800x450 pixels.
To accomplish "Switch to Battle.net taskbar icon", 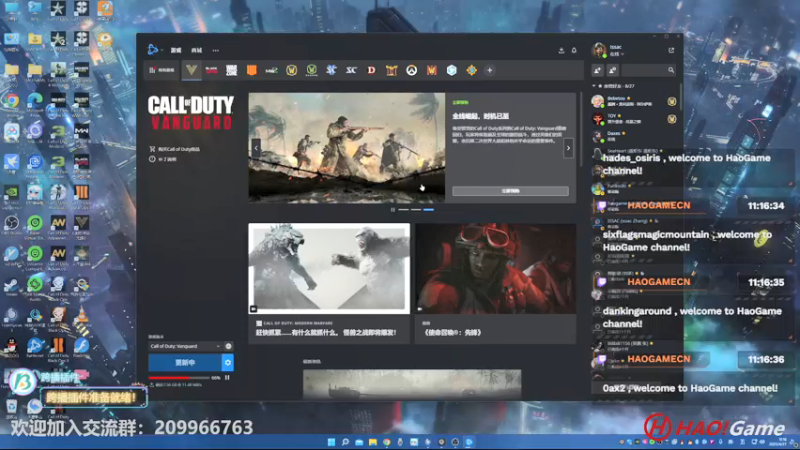I will (469, 442).
